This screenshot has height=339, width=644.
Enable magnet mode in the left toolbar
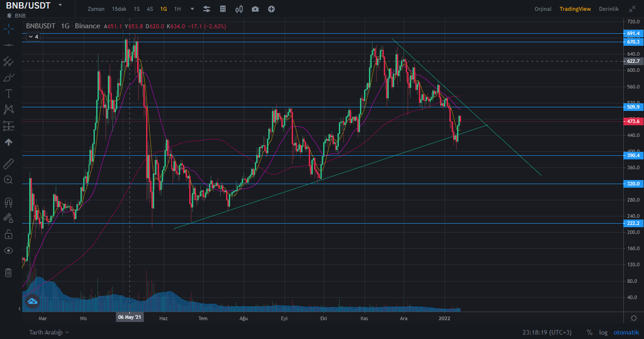[x=8, y=203]
